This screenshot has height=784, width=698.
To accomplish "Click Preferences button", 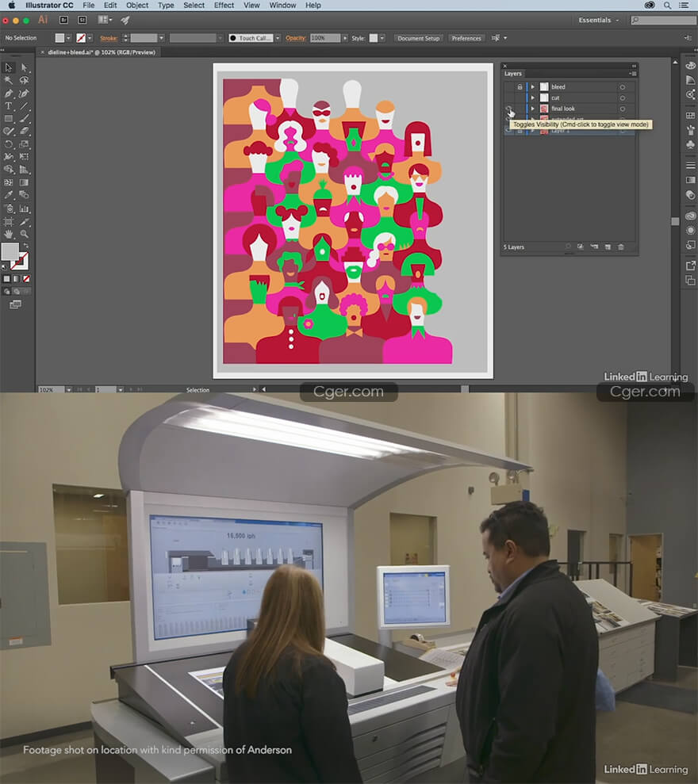I will tap(466, 38).
